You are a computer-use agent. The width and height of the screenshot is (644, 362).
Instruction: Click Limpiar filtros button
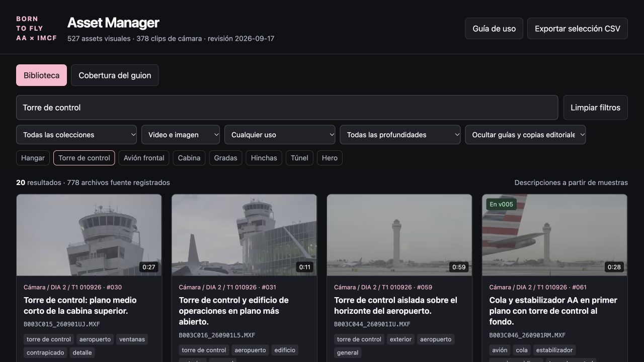595,108
